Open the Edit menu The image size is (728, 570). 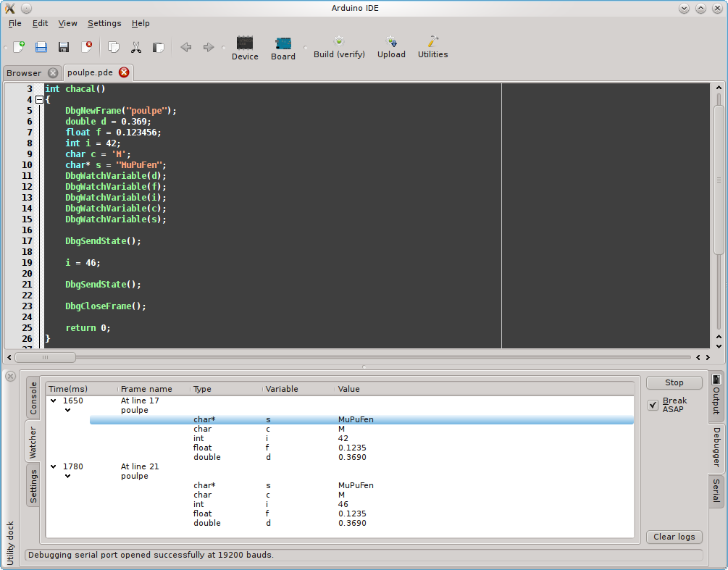tap(40, 23)
